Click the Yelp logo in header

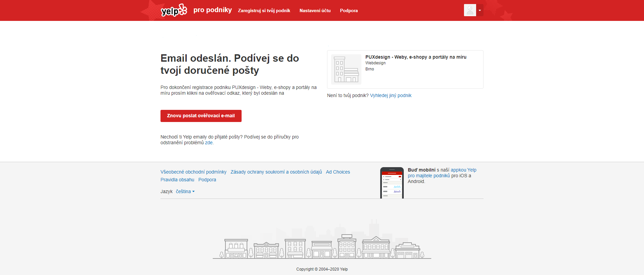tap(174, 10)
